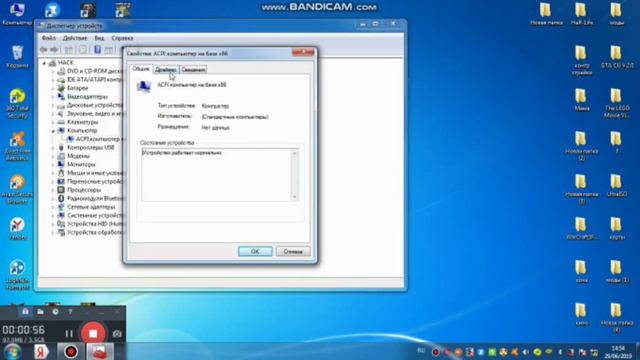Select the Переносные устройства icon
640x360 pixels.
pos(61,181)
